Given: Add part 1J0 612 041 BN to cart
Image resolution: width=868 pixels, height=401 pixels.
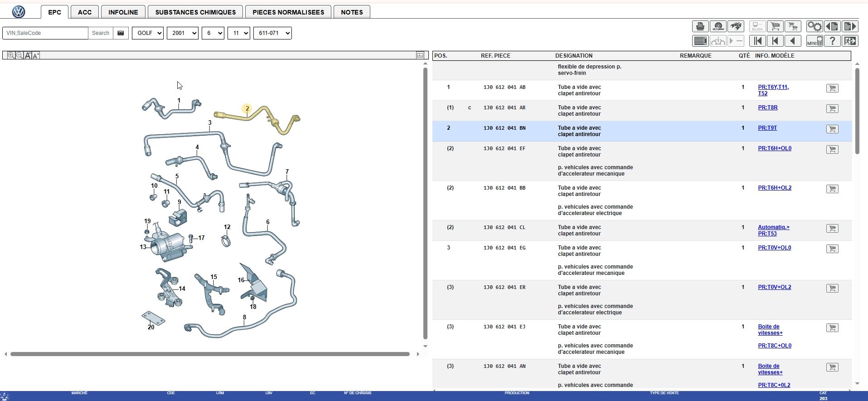Looking at the screenshot, I should [832, 129].
